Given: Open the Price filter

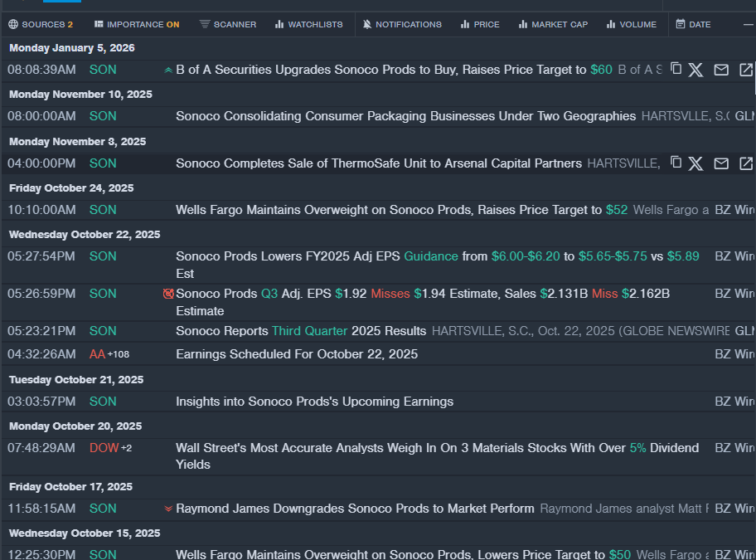Looking at the screenshot, I should pyautogui.click(x=480, y=25).
